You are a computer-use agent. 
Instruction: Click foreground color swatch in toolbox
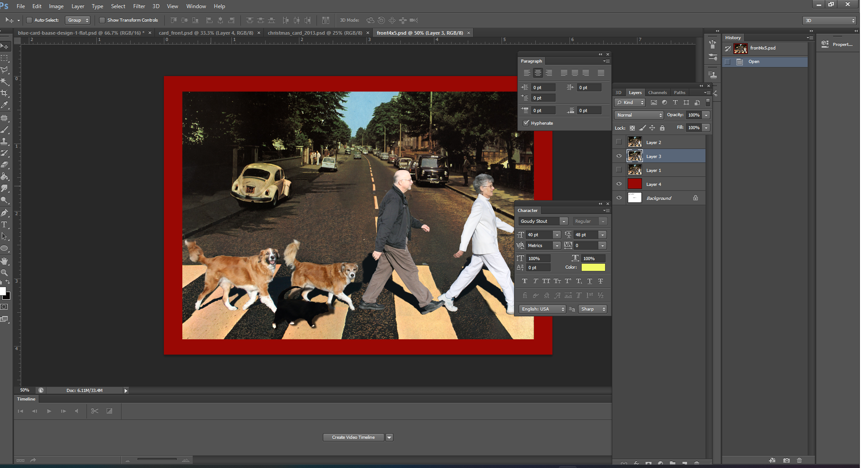click(2, 291)
